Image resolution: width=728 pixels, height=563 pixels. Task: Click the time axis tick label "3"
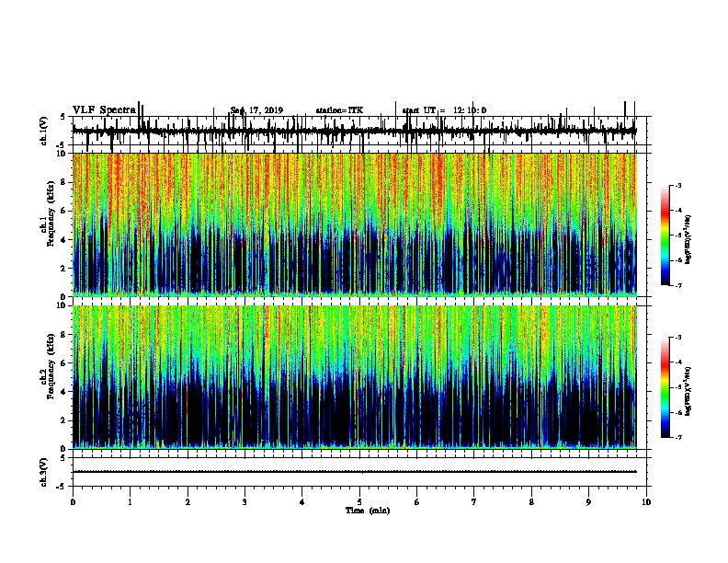[x=245, y=502]
